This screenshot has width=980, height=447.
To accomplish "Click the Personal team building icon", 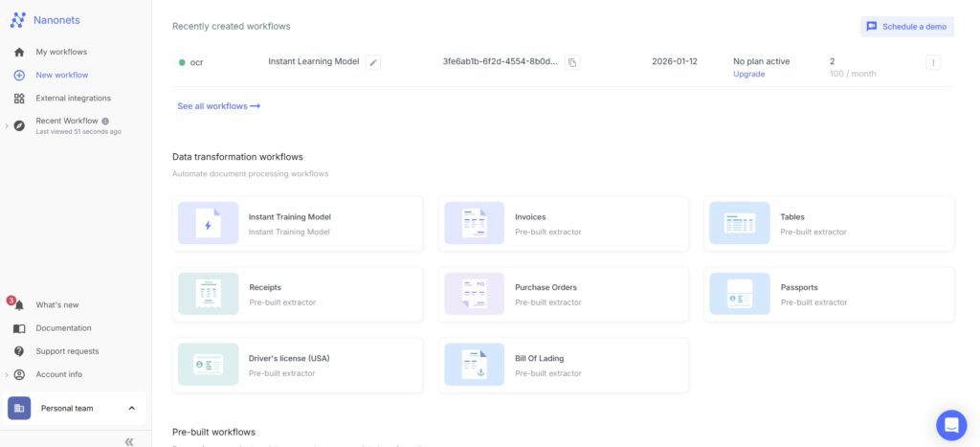I will click(19, 409).
